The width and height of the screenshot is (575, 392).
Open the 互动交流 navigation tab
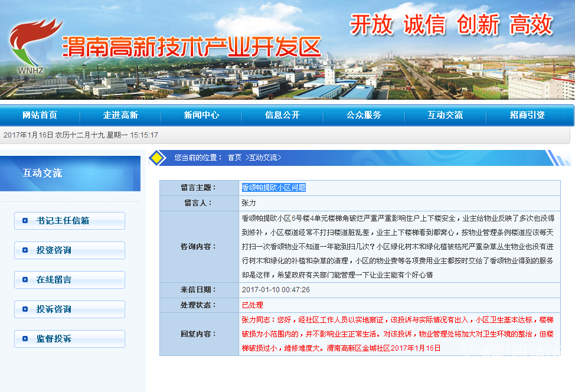pos(446,115)
